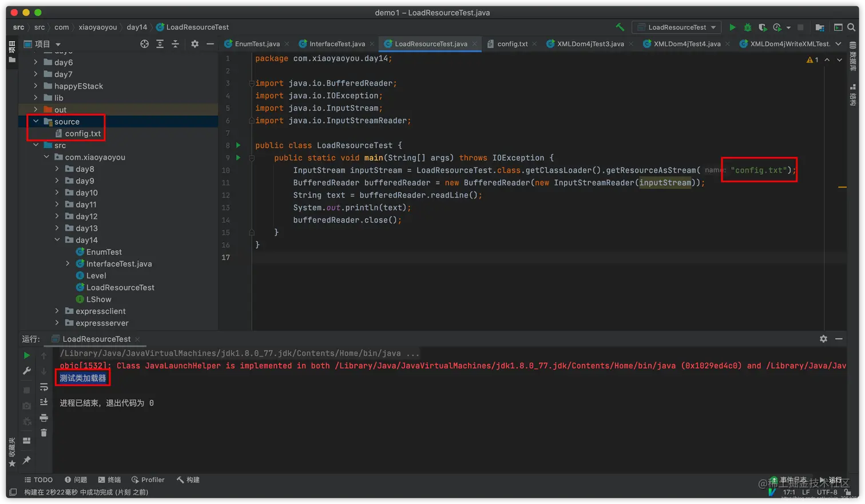Switch to the config.txt editor tab
865x504 pixels.
pyautogui.click(x=512, y=44)
